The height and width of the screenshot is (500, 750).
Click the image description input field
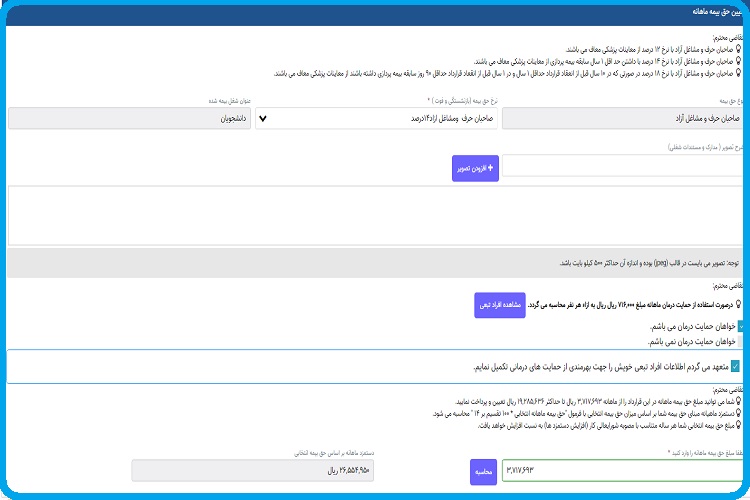click(622, 166)
